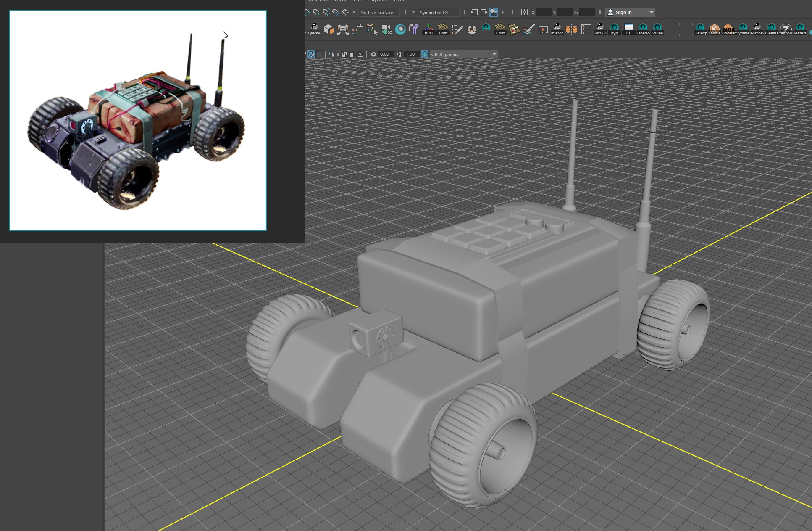The image size is (812, 531).
Task: Toggle the gamma icon beside 1.00
Action: click(399, 54)
